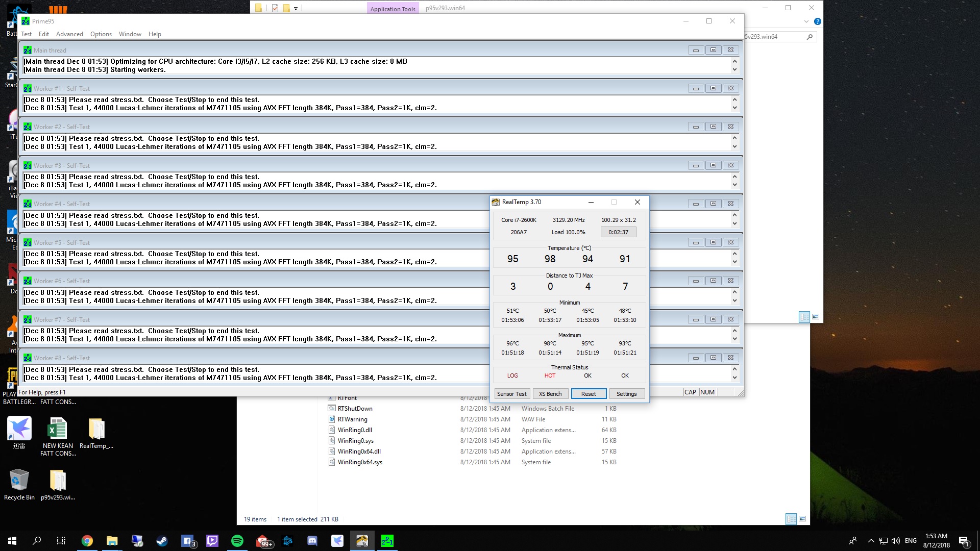980x551 pixels.
Task: Switch to Prime95 taskbar icon
Action: click(387, 541)
